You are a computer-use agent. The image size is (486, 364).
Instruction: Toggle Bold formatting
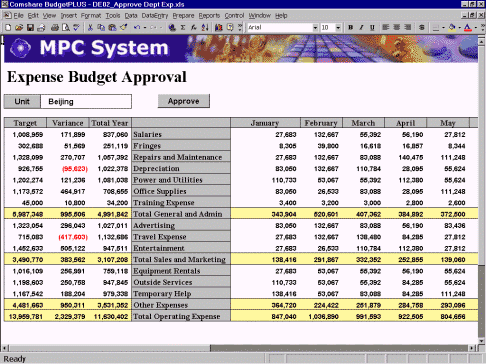pos(350,28)
